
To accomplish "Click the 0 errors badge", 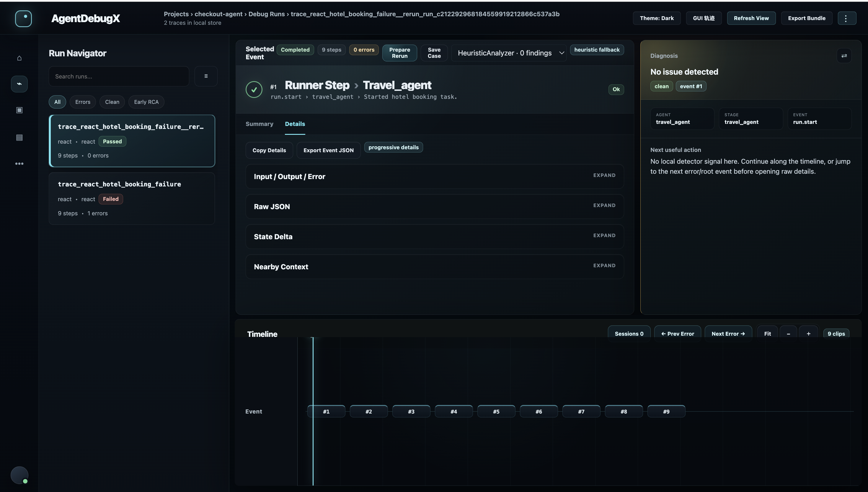I will (x=364, y=50).
